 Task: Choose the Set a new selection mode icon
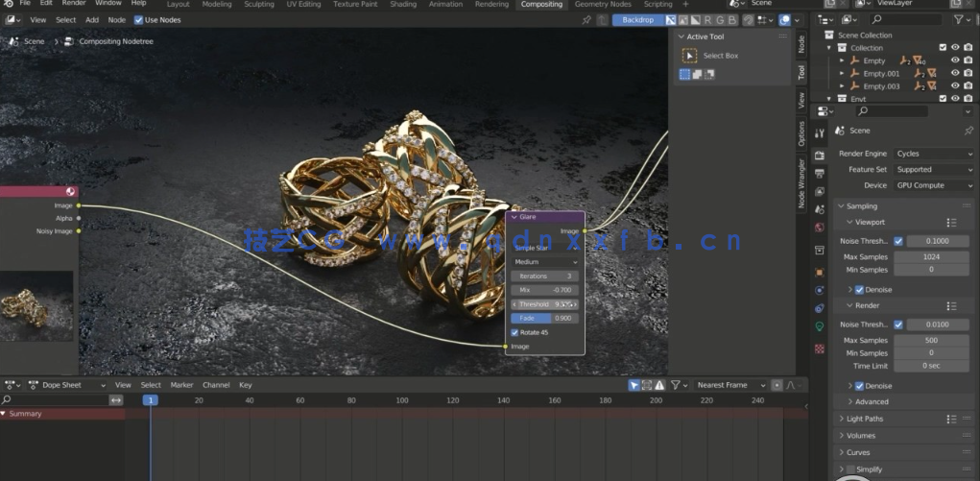point(685,75)
